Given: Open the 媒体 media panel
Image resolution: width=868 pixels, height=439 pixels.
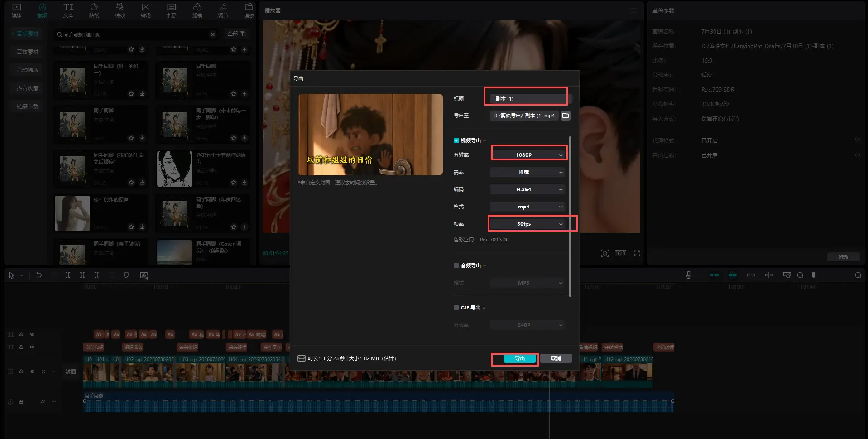Looking at the screenshot, I should tap(16, 10).
